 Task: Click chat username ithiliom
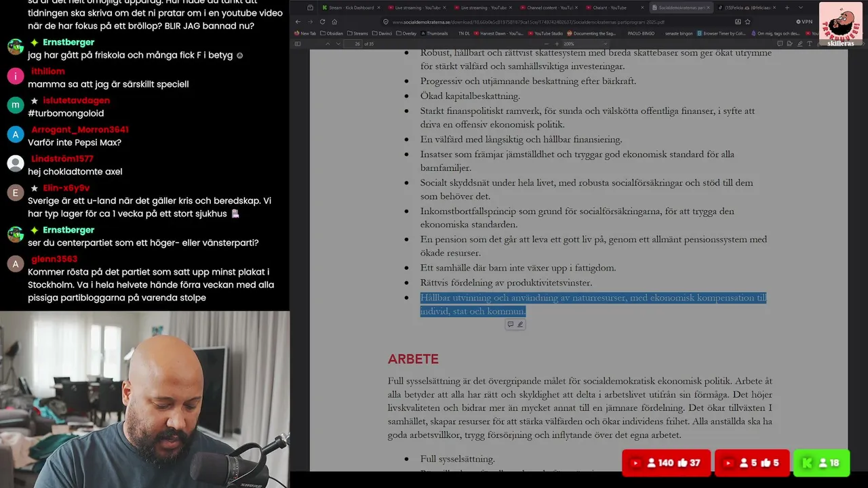48,71
